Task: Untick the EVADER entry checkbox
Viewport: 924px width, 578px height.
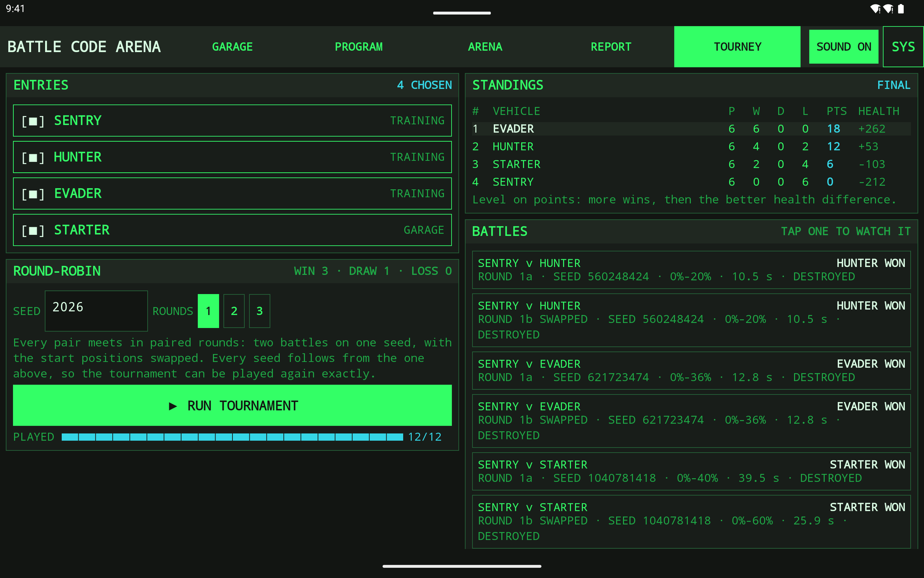Action: click(x=33, y=194)
